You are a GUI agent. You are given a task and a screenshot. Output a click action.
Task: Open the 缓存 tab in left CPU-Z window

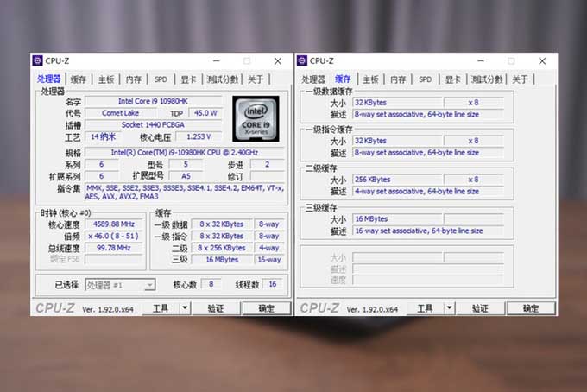tap(79, 79)
